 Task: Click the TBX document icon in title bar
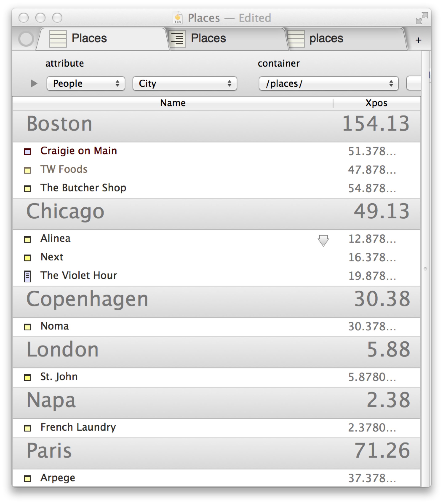[177, 17]
